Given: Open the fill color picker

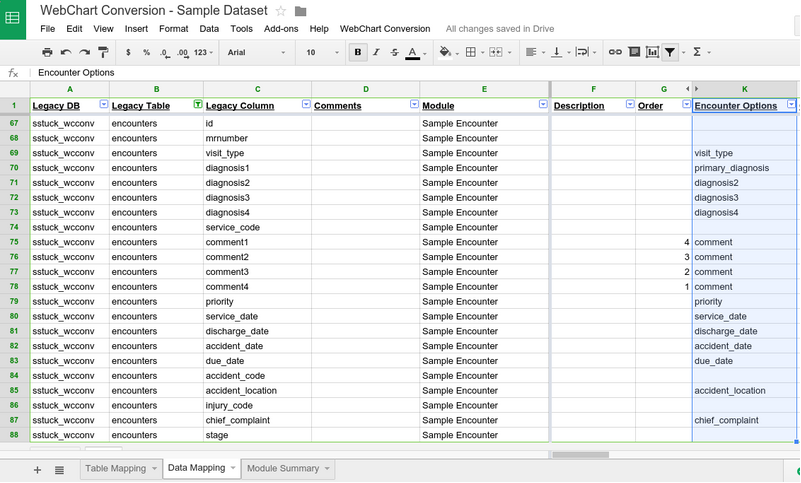Looking at the screenshot, I should point(446,52).
